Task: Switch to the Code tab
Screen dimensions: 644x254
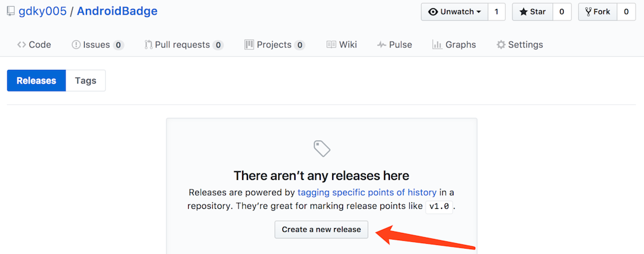Action: click(x=34, y=45)
